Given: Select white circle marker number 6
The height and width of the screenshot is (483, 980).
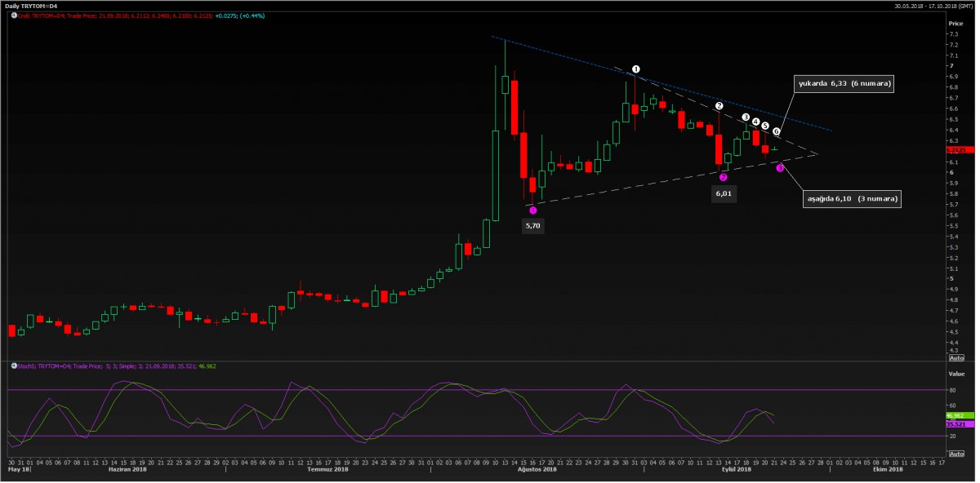Looking at the screenshot, I should 776,131.
